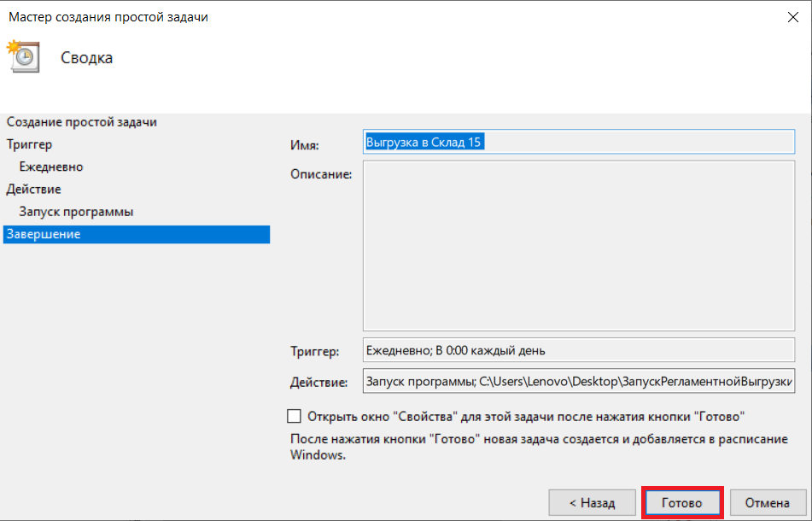Viewport: 812px width, 521px height.
Task: Select the 'Запуск программы' sub-step
Action: 76,211
